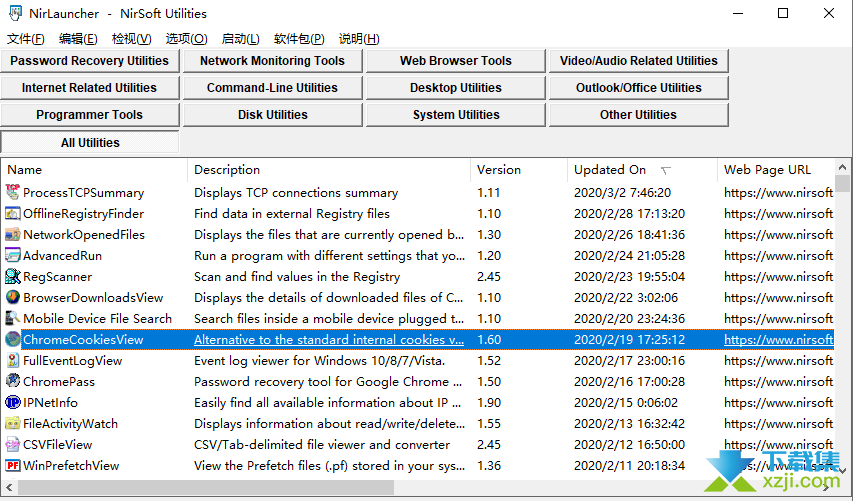Select Outlook/Office Utilities category
Image resolution: width=853 pixels, height=501 pixels.
(639, 88)
